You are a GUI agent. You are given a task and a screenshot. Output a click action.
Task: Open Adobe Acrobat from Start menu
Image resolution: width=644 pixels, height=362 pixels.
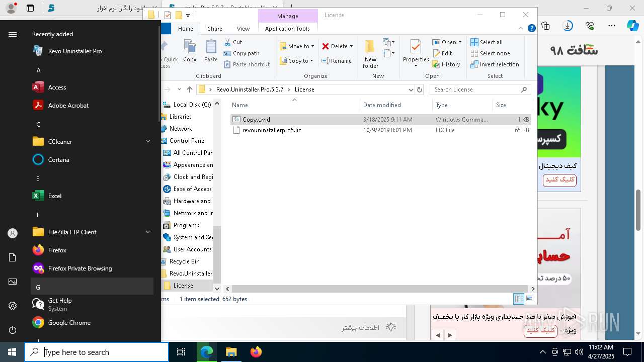click(92, 105)
